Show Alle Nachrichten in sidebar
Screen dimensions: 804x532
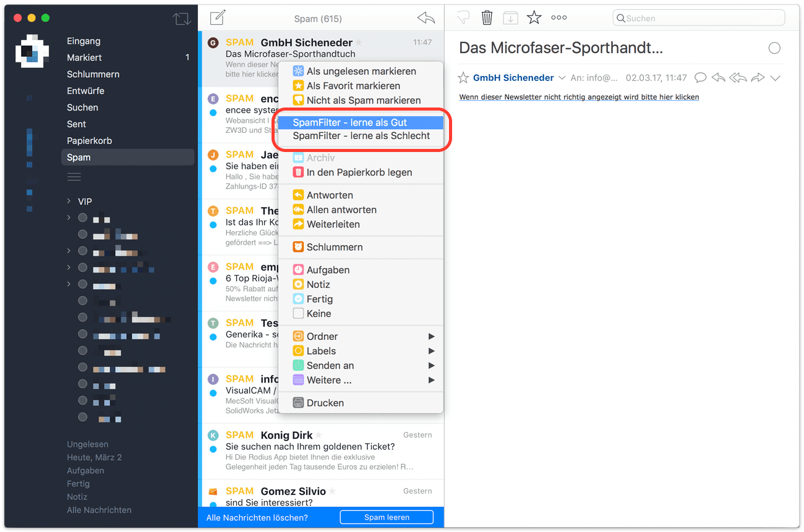point(99,510)
